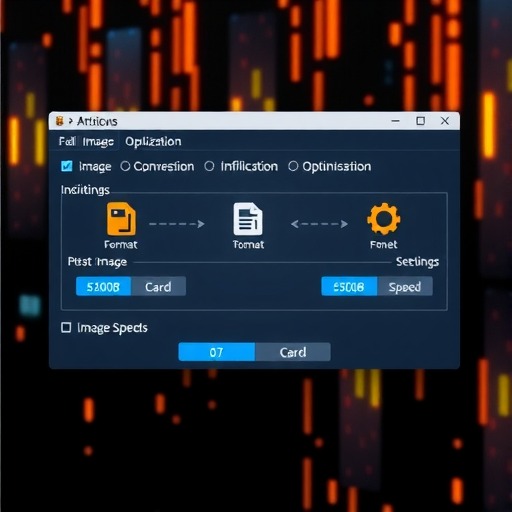The height and width of the screenshot is (512, 512).
Task: Switch to the Oplization tab
Action: click(153, 142)
